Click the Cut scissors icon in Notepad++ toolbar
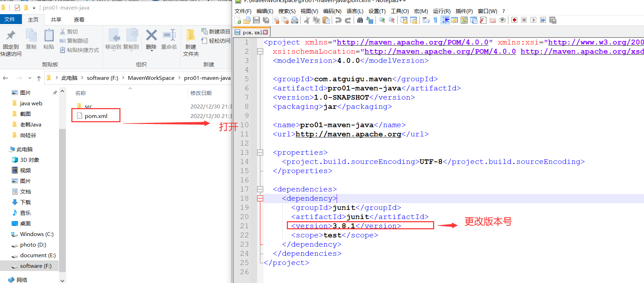The image size is (644, 283). (x=307, y=20)
